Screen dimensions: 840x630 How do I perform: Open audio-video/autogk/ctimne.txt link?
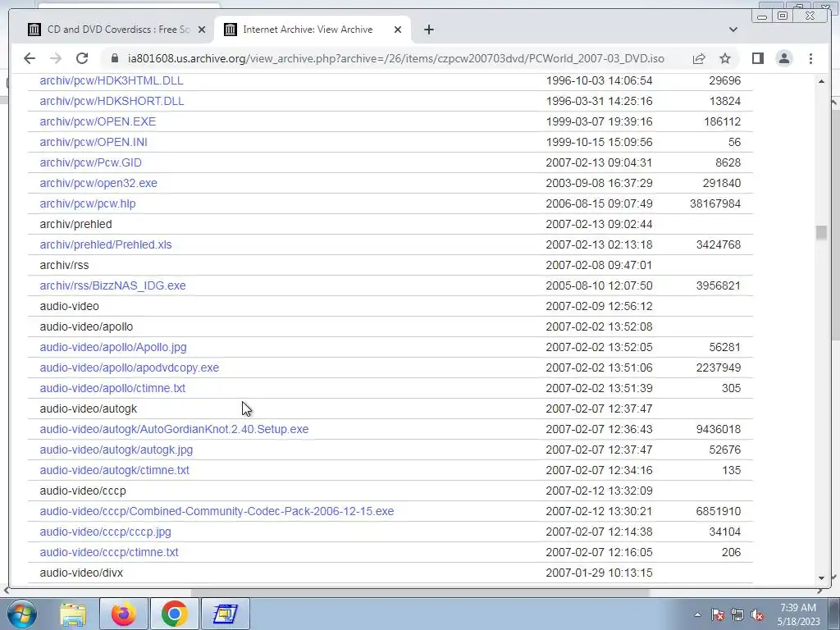point(115,470)
